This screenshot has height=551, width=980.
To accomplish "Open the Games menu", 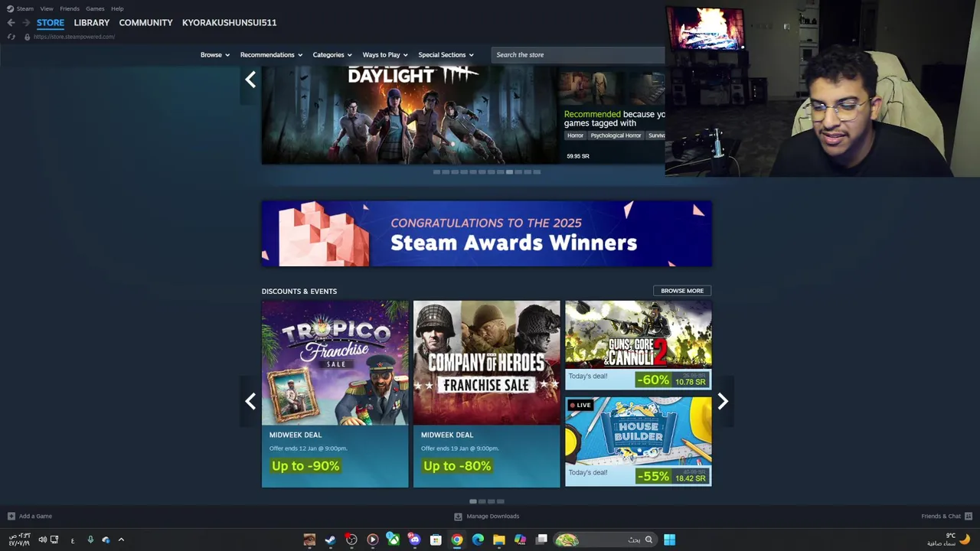I will [x=95, y=8].
